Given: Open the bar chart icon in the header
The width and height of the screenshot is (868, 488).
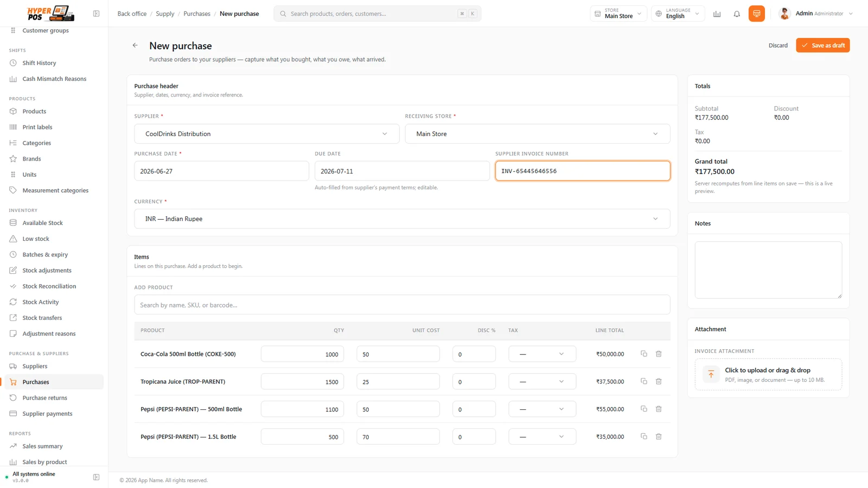Looking at the screenshot, I should coord(717,14).
